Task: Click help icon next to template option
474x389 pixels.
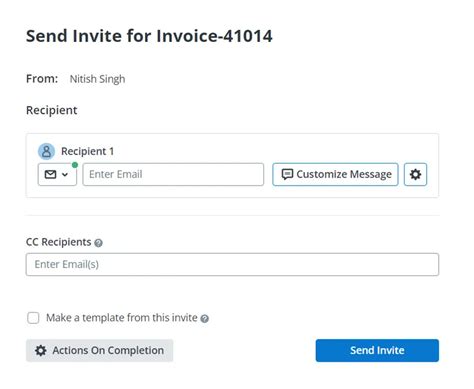Action: [205, 319]
